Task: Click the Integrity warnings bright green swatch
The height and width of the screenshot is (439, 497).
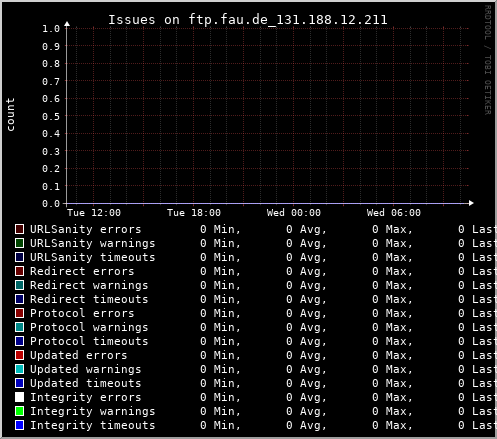Action: 19,411
